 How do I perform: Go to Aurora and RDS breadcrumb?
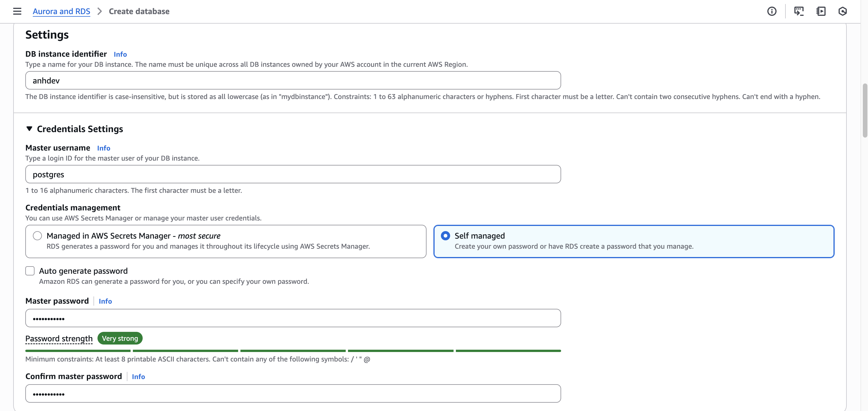tap(61, 12)
